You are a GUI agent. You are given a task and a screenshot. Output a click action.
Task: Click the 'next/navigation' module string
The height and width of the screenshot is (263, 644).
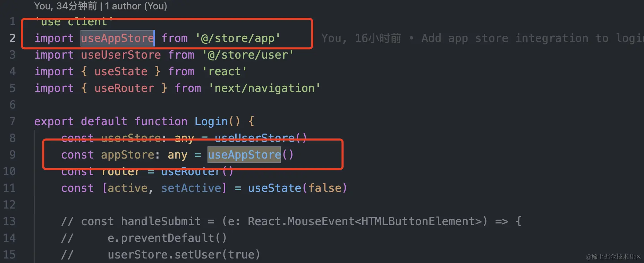(264, 88)
